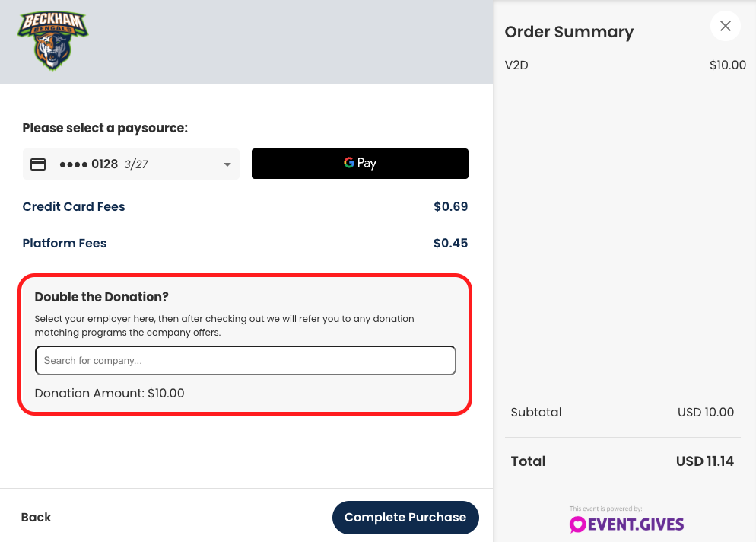The width and height of the screenshot is (756, 542).
Task: Open the saved card dropdown arrow
Action: tap(227, 164)
